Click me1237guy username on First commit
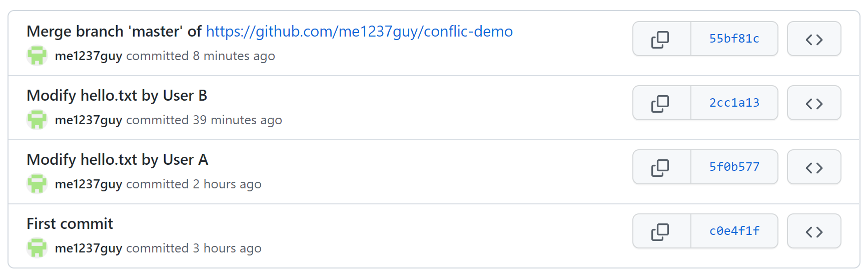 coord(89,248)
